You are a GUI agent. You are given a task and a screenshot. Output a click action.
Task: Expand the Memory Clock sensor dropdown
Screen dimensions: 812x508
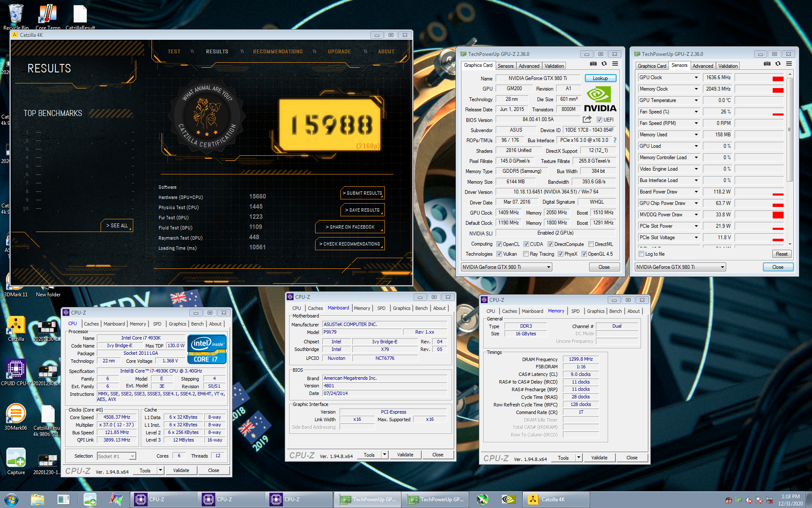point(696,89)
